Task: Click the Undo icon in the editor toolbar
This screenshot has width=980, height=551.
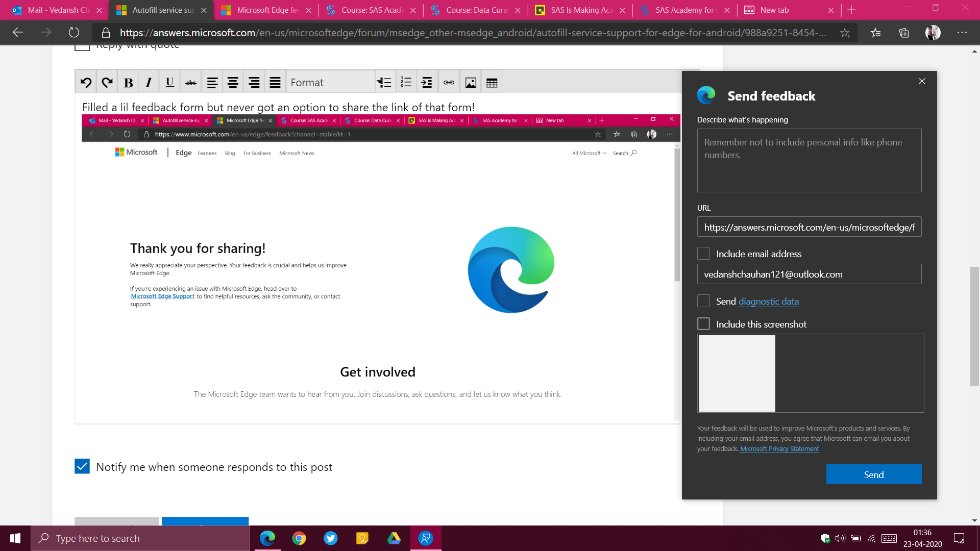Action: (86, 83)
